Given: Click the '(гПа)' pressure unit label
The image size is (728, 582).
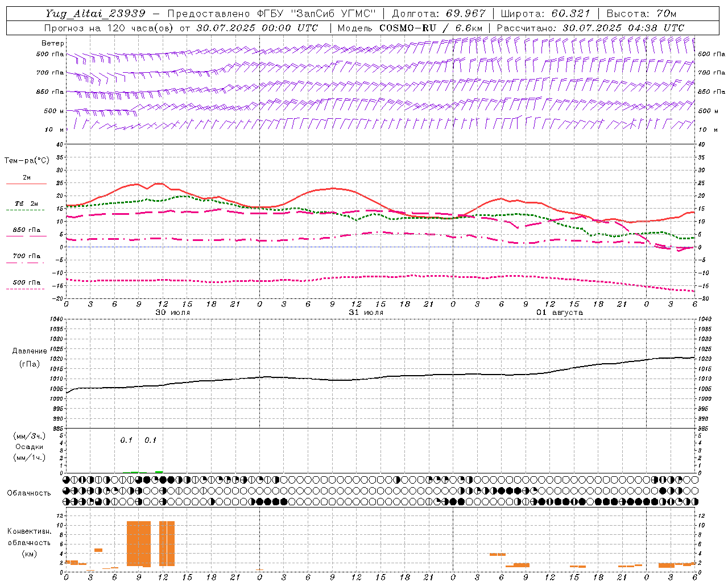Looking at the screenshot, I should click(29, 364).
